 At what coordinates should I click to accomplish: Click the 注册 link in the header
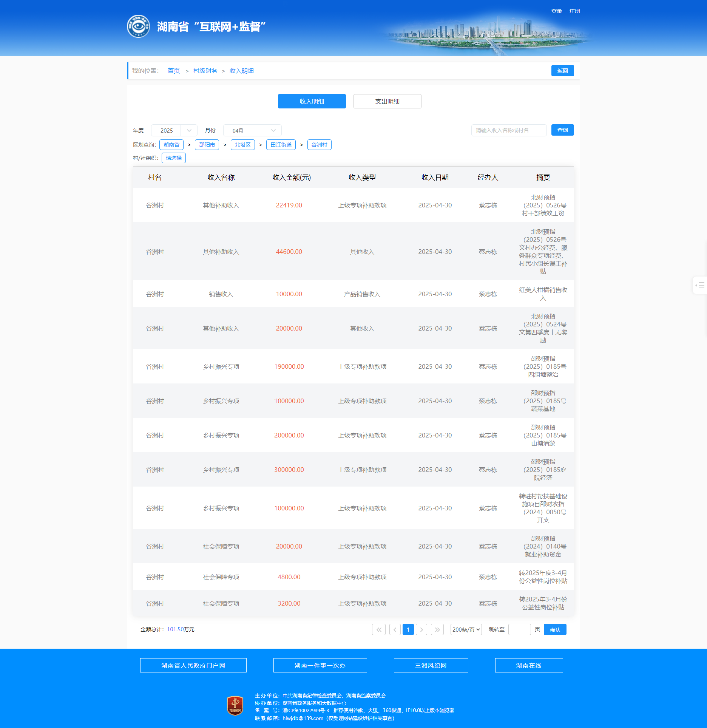(x=575, y=11)
